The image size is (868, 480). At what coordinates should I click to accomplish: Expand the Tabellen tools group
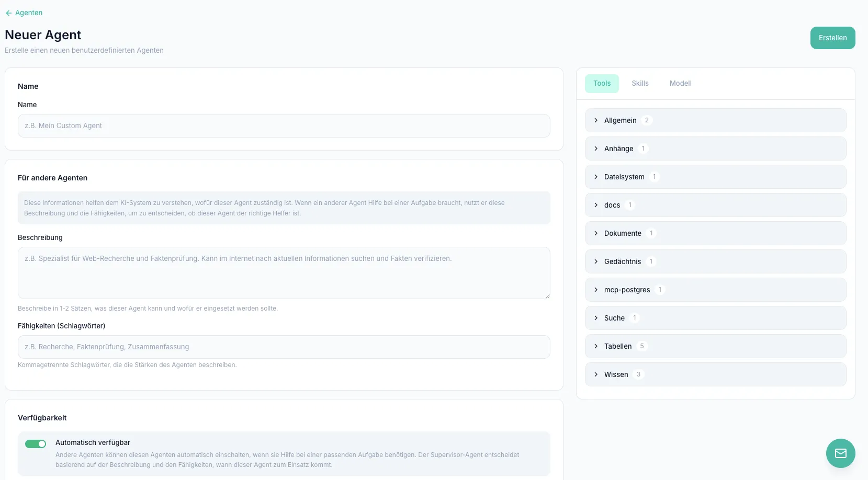tap(715, 346)
